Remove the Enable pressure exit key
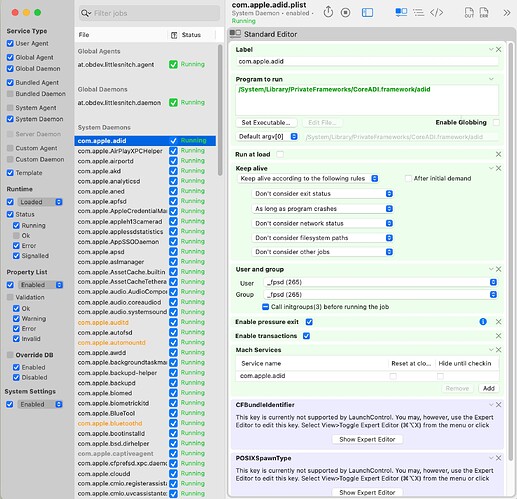The width and height of the screenshot is (517, 499). [498, 322]
